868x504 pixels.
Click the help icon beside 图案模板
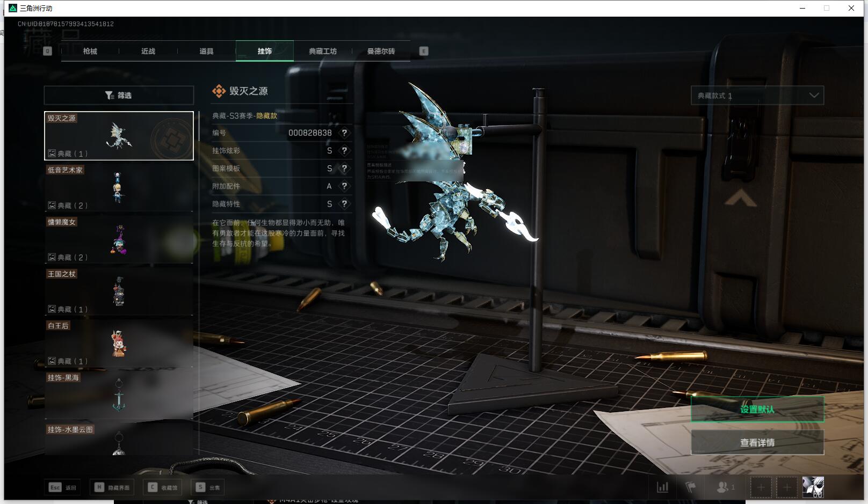pyautogui.click(x=344, y=168)
